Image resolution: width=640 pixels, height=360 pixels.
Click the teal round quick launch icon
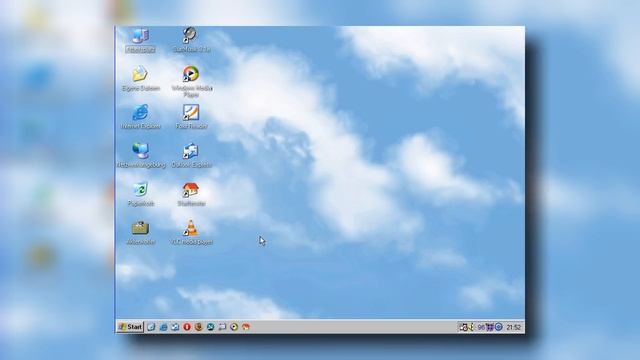[x=211, y=327]
